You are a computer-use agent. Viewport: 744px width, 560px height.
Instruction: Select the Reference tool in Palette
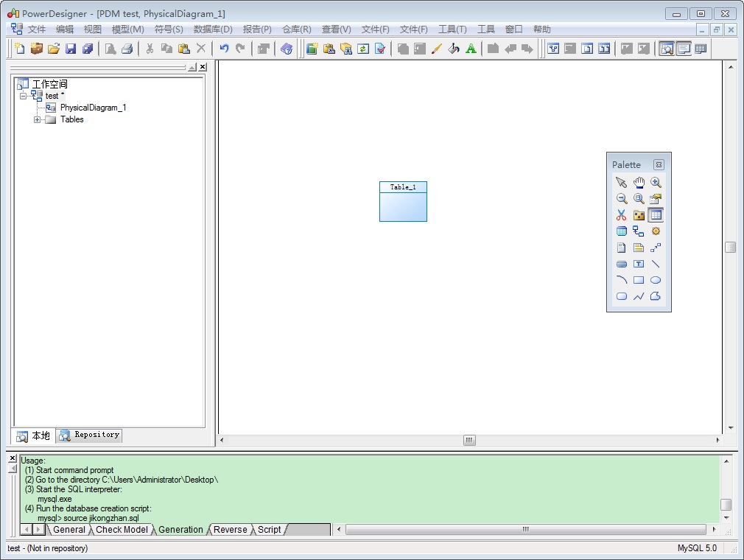click(639, 231)
